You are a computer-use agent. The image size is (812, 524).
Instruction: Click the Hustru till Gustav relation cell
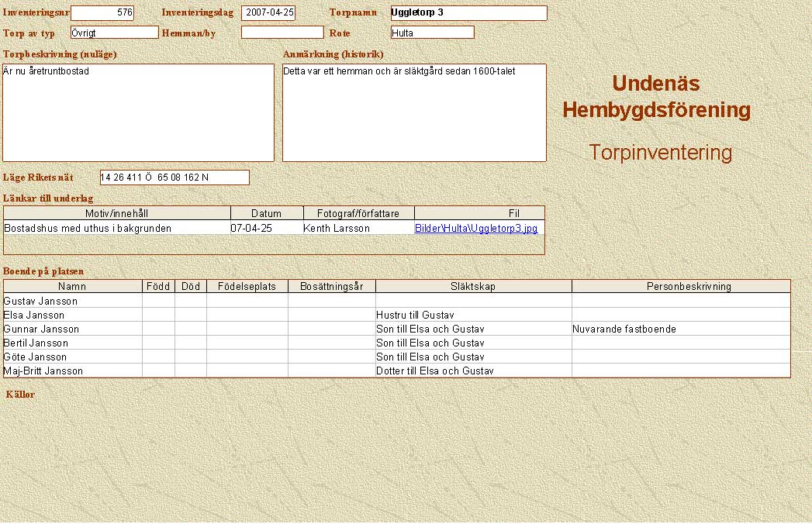tap(473, 315)
